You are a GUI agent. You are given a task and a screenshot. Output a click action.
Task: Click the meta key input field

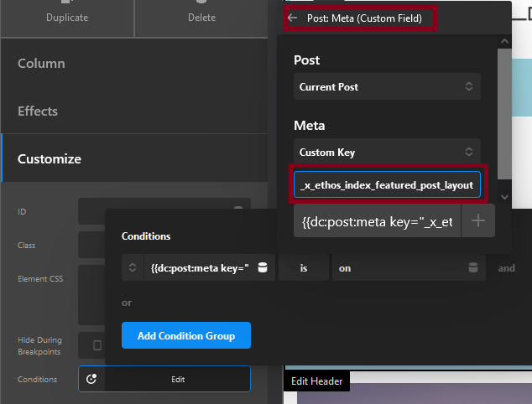coord(387,184)
